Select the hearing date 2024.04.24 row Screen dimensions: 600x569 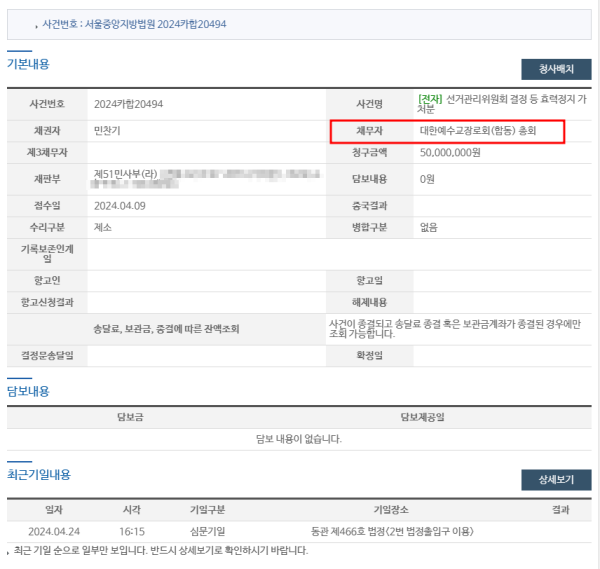click(53, 532)
